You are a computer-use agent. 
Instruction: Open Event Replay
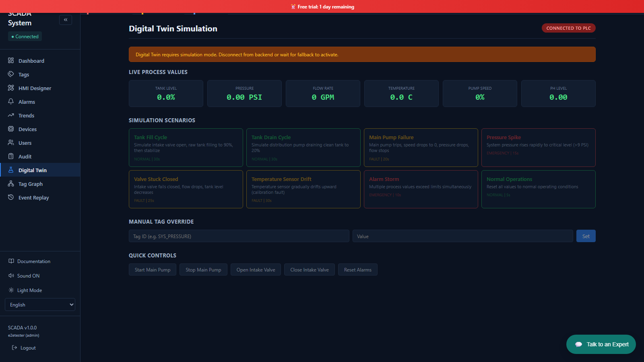point(40,197)
